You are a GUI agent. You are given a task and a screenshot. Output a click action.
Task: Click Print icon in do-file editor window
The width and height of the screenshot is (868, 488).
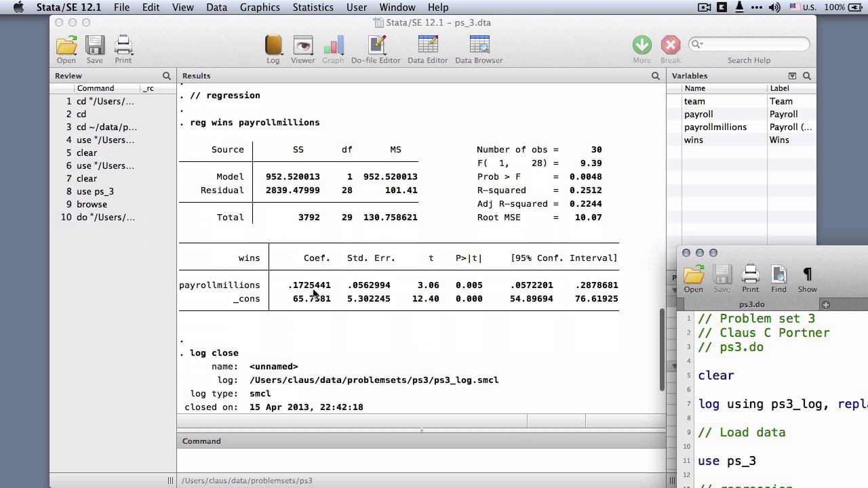[x=751, y=275]
